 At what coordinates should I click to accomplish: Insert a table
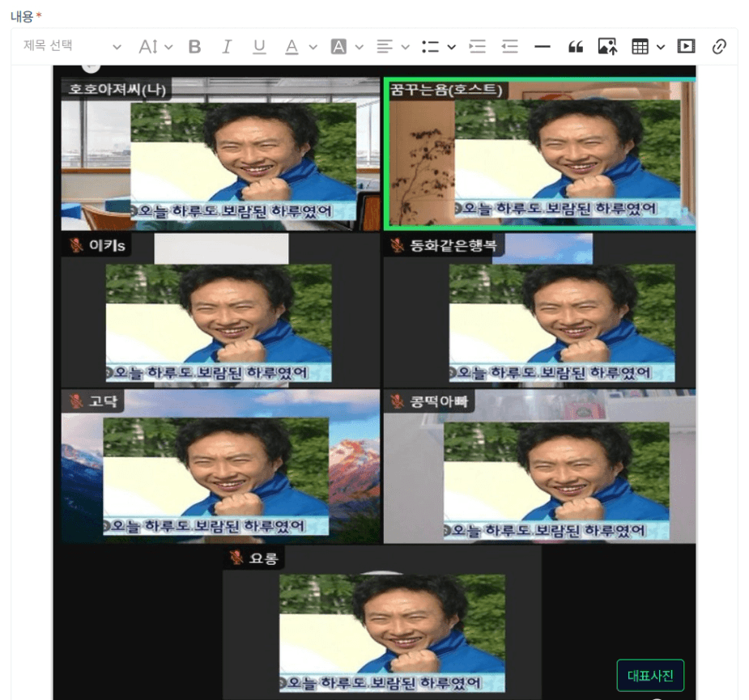click(x=640, y=47)
